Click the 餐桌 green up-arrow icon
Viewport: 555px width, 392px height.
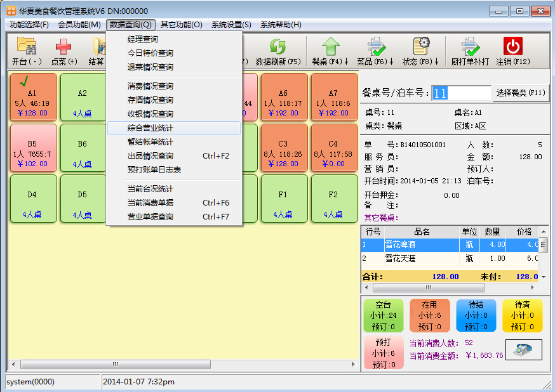coord(330,46)
